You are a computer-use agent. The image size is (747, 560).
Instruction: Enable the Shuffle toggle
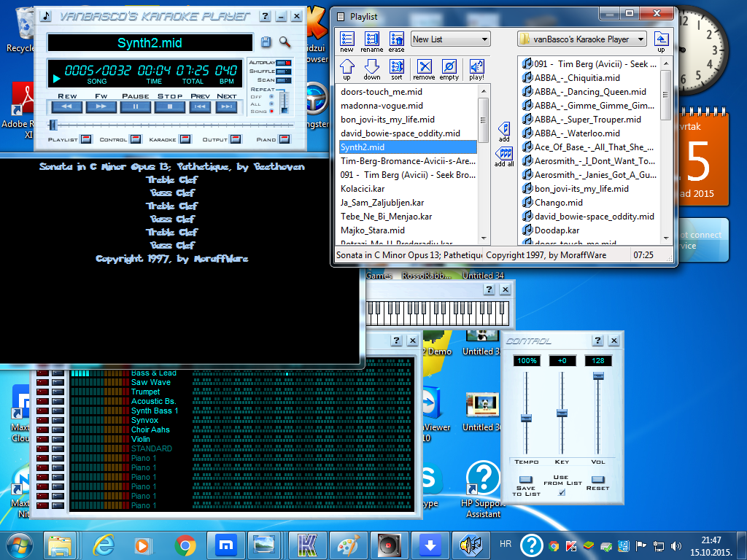tap(283, 71)
